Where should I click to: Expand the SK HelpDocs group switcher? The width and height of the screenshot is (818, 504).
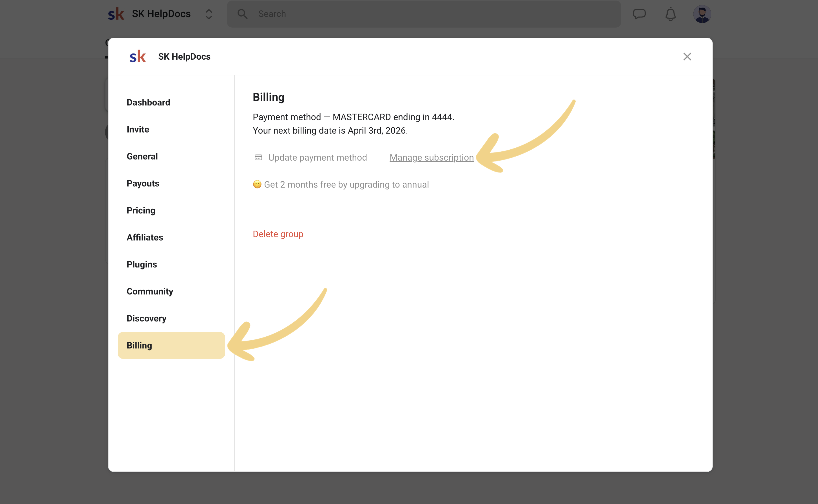click(x=209, y=14)
